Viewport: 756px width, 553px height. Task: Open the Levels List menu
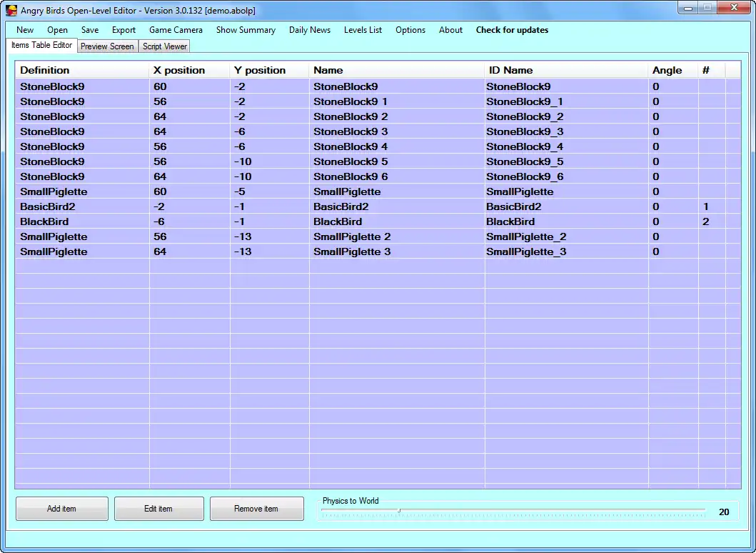click(363, 30)
